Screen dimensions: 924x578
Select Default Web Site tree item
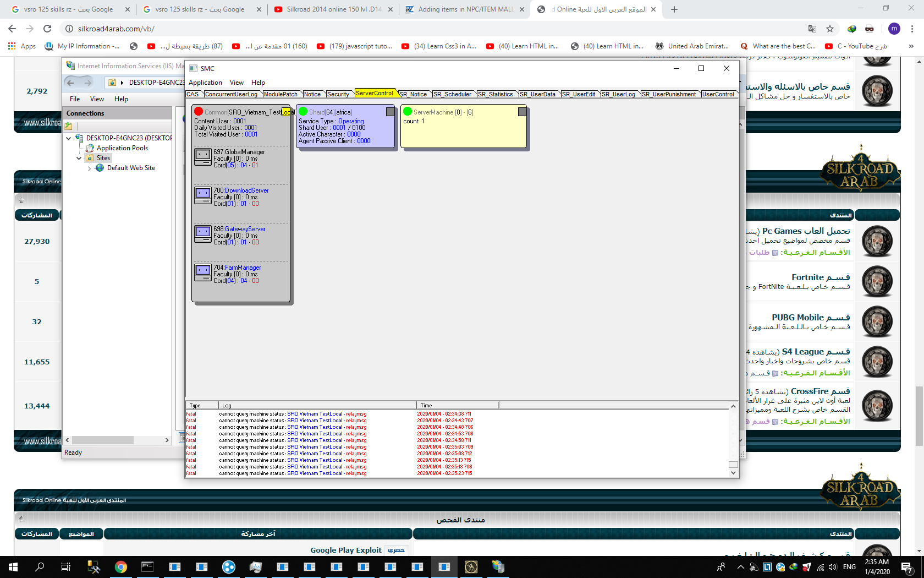pyautogui.click(x=131, y=168)
